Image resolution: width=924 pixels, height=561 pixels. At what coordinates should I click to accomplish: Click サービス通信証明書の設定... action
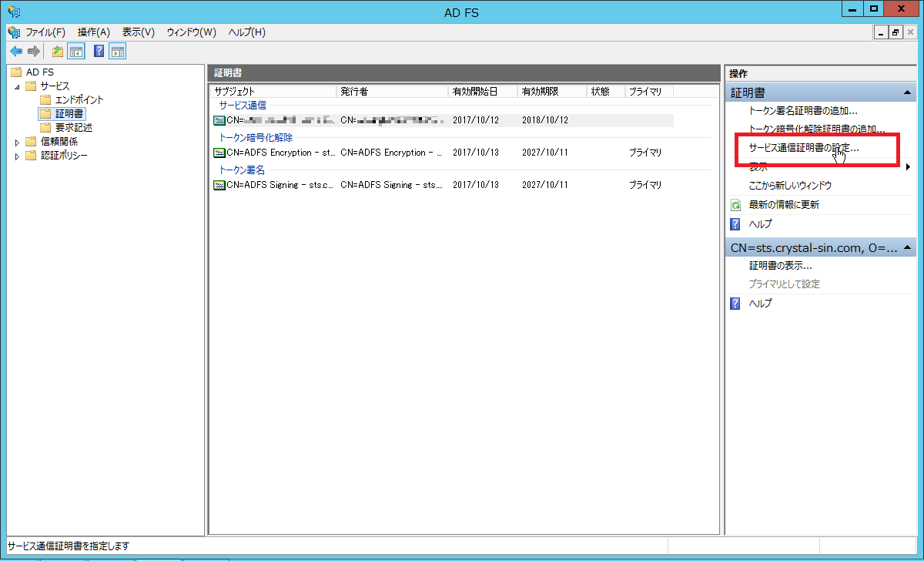[x=804, y=148]
